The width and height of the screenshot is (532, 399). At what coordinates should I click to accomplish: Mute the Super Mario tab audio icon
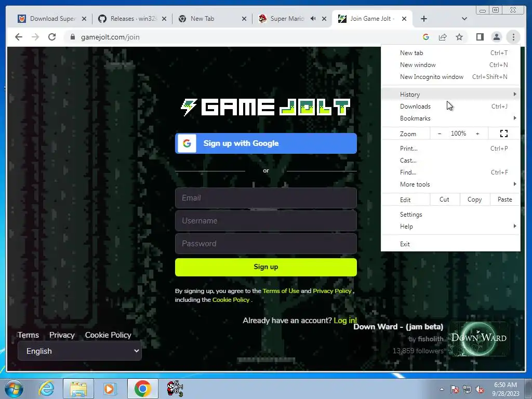[313, 19]
